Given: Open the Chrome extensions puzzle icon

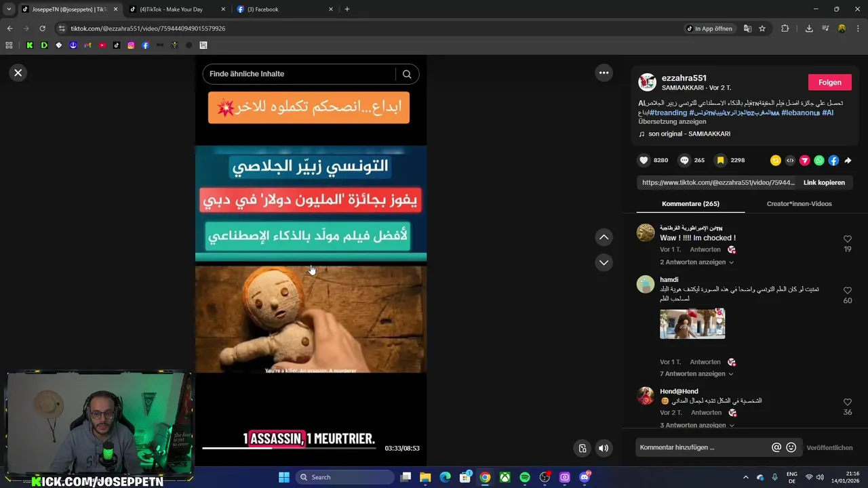Looking at the screenshot, I should click(x=785, y=28).
